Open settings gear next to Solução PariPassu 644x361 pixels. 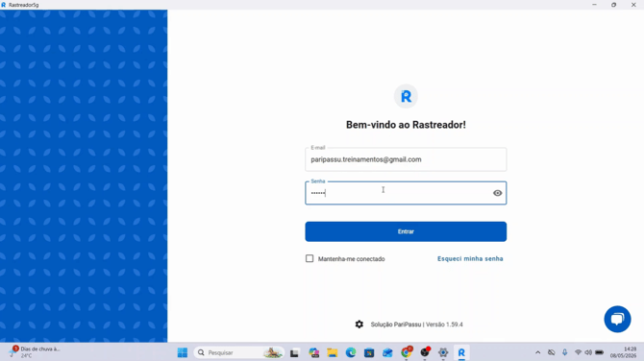tap(359, 325)
